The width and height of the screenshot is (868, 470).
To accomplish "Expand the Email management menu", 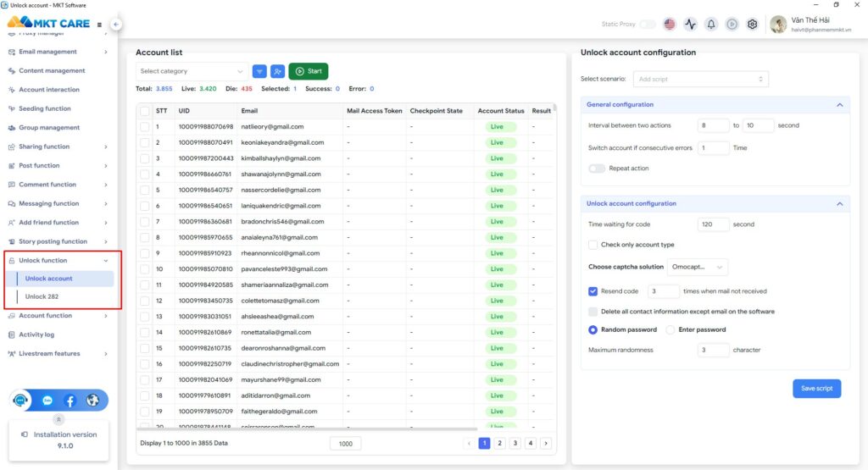I will pos(58,52).
